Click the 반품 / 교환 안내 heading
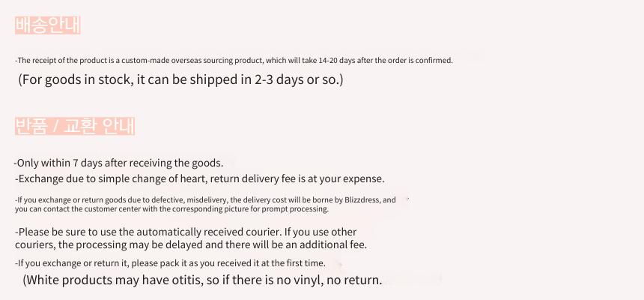The width and height of the screenshot is (644, 300). point(75,126)
